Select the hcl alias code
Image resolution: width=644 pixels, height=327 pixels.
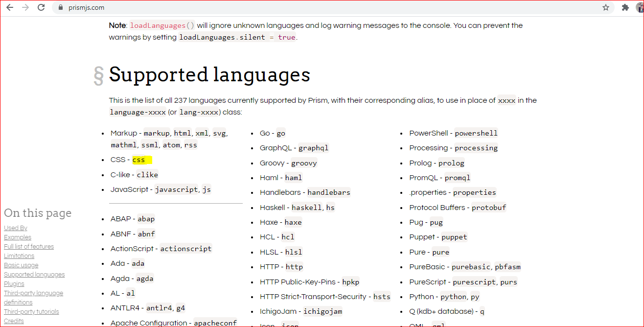click(x=288, y=237)
